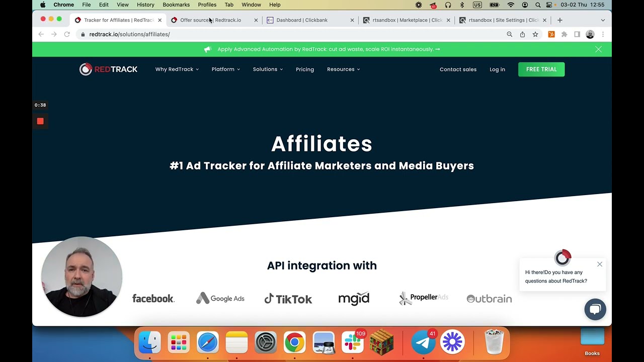The image size is (644, 362).
Task: Click Contact sales link
Action: click(x=458, y=69)
